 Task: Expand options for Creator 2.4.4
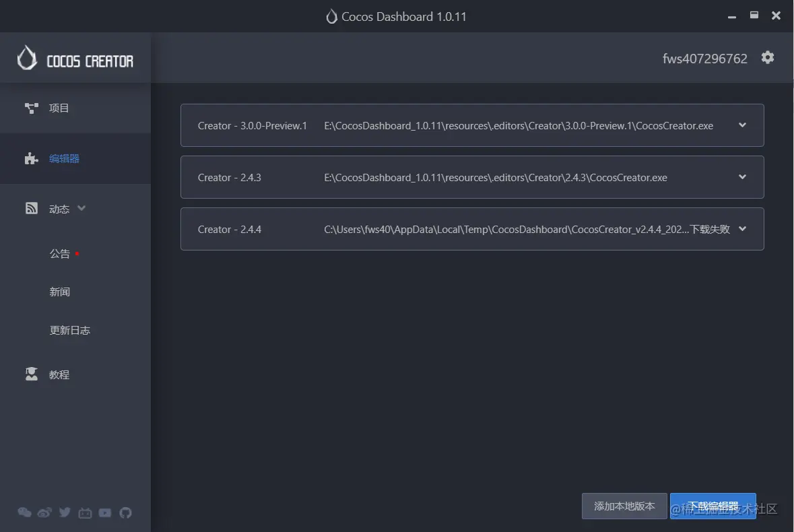(742, 229)
